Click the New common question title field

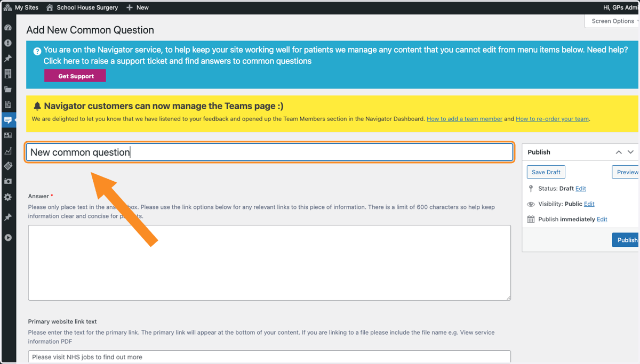pyautogui.click(x=269, y=152)
